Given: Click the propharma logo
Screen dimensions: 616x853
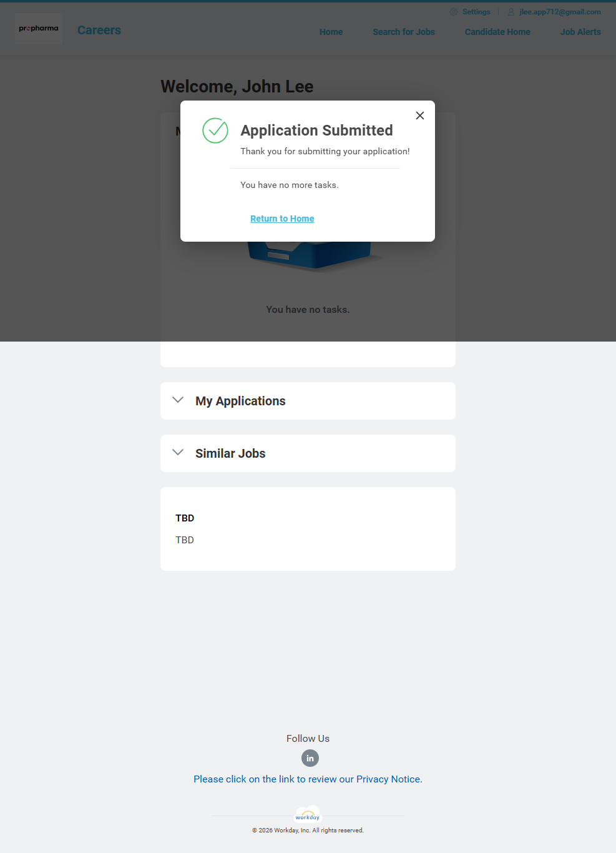Looking at the screenshot, I should 39,29.
